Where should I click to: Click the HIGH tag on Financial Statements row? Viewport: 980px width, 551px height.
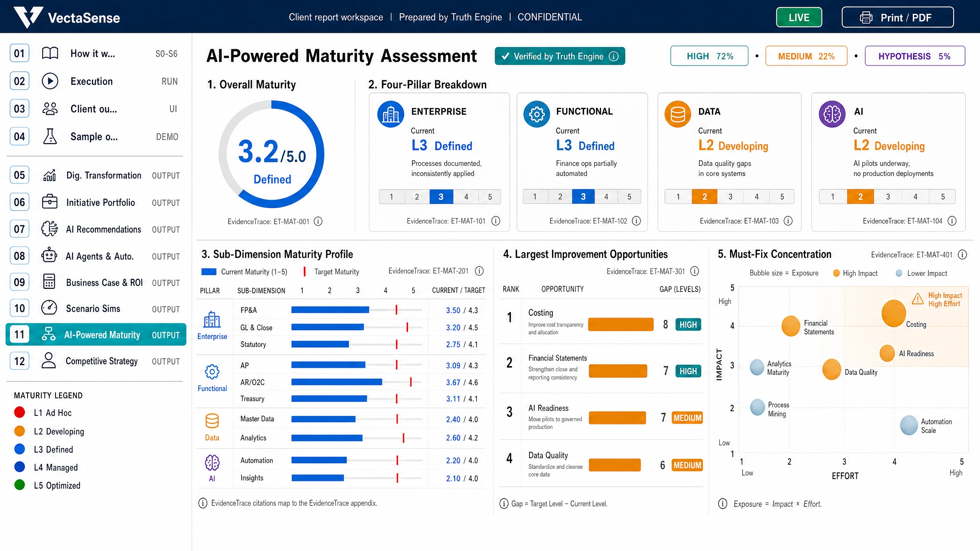[688, 371]
